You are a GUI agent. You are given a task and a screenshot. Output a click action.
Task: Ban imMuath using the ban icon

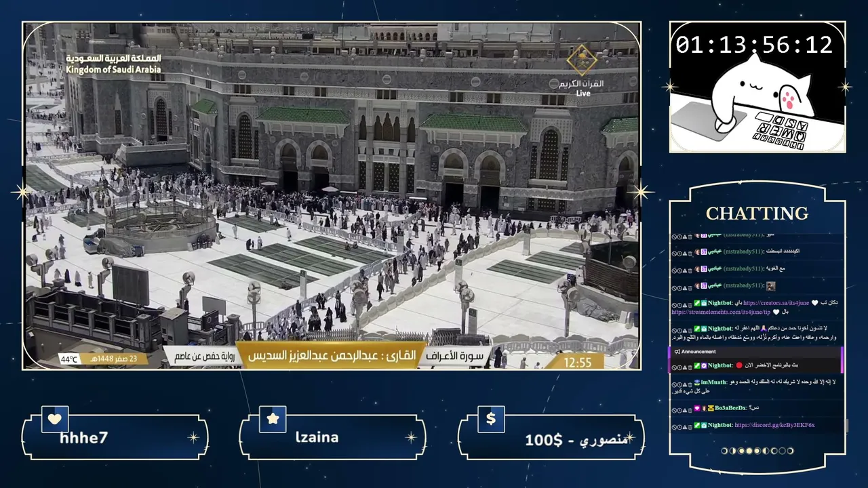674,384
